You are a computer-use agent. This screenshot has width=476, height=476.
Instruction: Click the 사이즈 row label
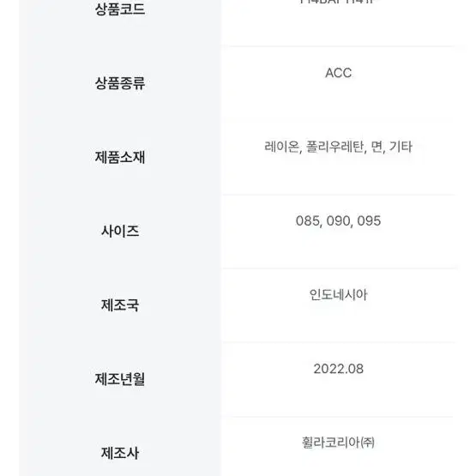tap(120, 231)
